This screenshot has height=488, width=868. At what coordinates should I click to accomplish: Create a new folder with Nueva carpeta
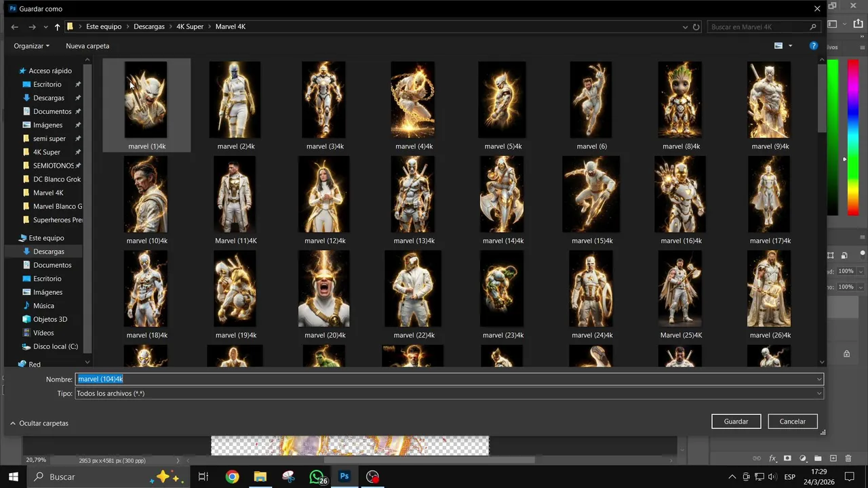(x=87, y=46)
